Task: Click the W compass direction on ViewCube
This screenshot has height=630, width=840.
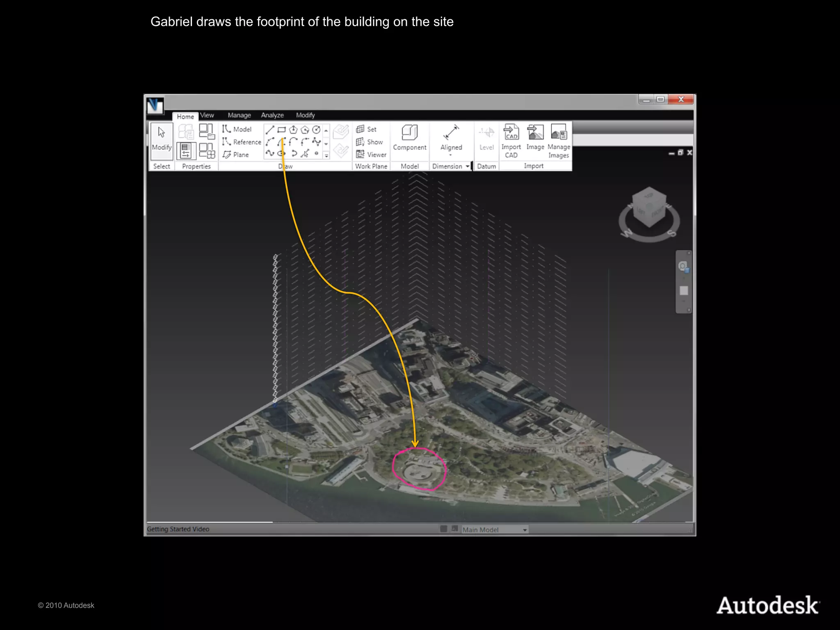Action: pos(627,233)
